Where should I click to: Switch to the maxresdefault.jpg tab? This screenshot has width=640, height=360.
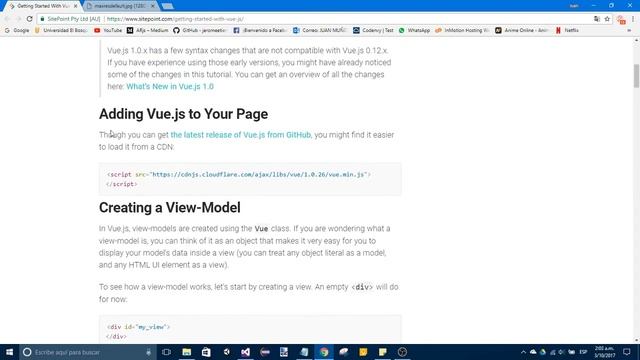tap(120, 6)
